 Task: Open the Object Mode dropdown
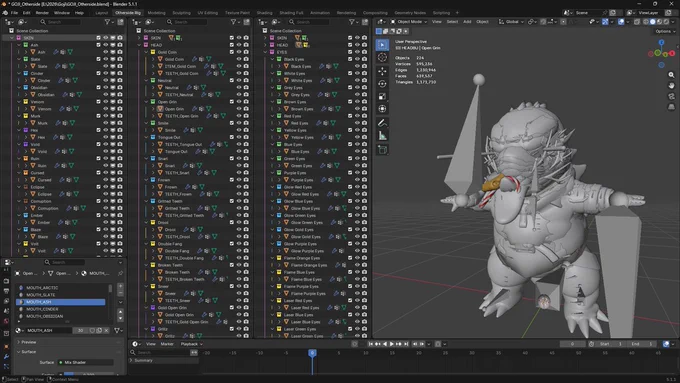[x=409, y=22]
